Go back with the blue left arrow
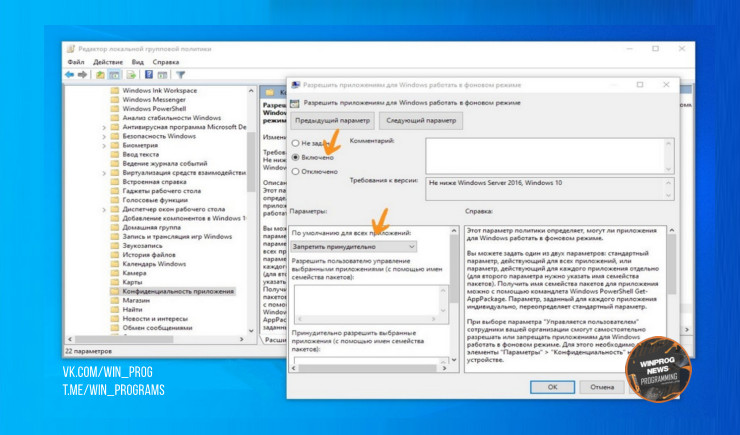The image size is (740, 435). (x=69, y=75)
